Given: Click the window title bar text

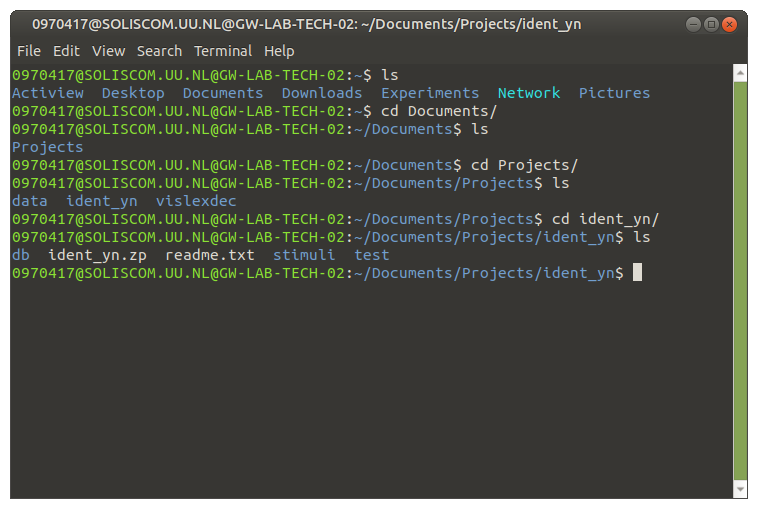Looking at the screenshot, I should coord(306,24).
